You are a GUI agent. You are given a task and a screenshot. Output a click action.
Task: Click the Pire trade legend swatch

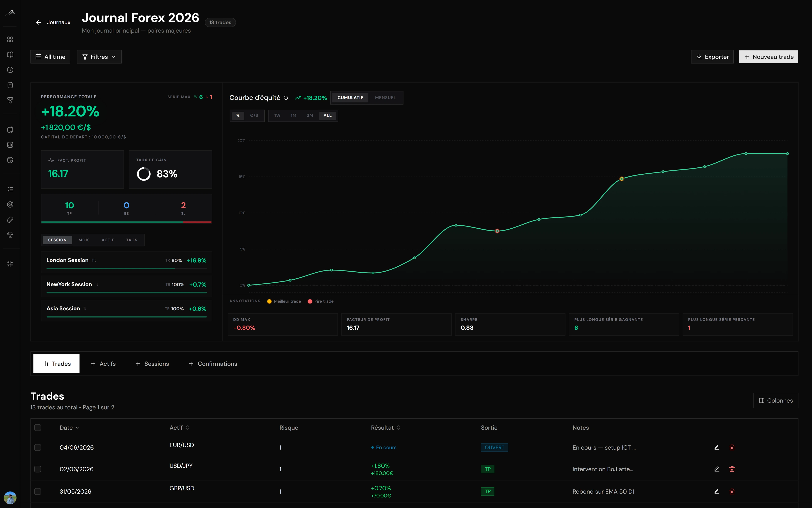(x=310, y=301)
